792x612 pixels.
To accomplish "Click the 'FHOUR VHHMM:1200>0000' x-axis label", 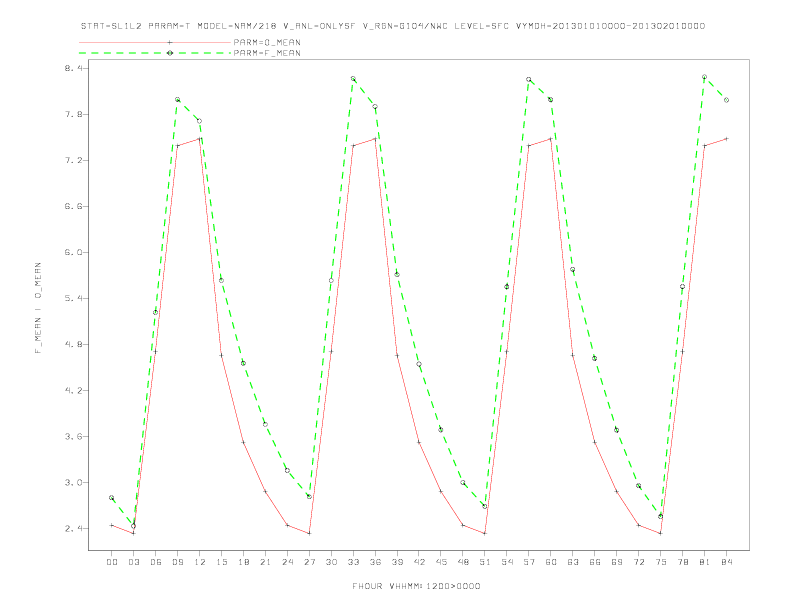I will 416,586.
